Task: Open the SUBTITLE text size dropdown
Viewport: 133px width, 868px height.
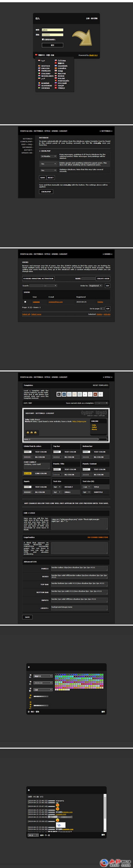Action: click(x=87, y=492)
